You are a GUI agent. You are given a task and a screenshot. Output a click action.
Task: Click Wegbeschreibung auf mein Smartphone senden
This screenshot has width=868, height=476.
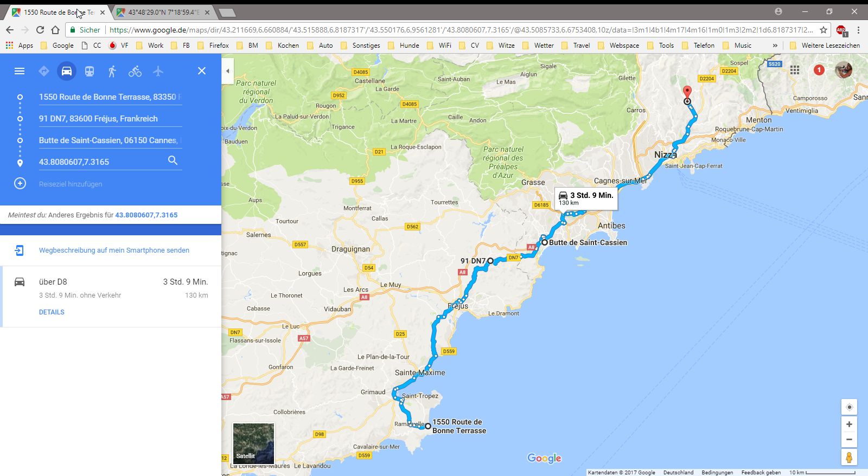(114, 250)
